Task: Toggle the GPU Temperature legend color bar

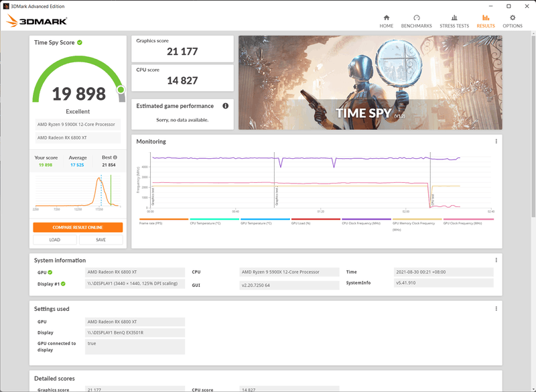Action: tap(265, 219)
